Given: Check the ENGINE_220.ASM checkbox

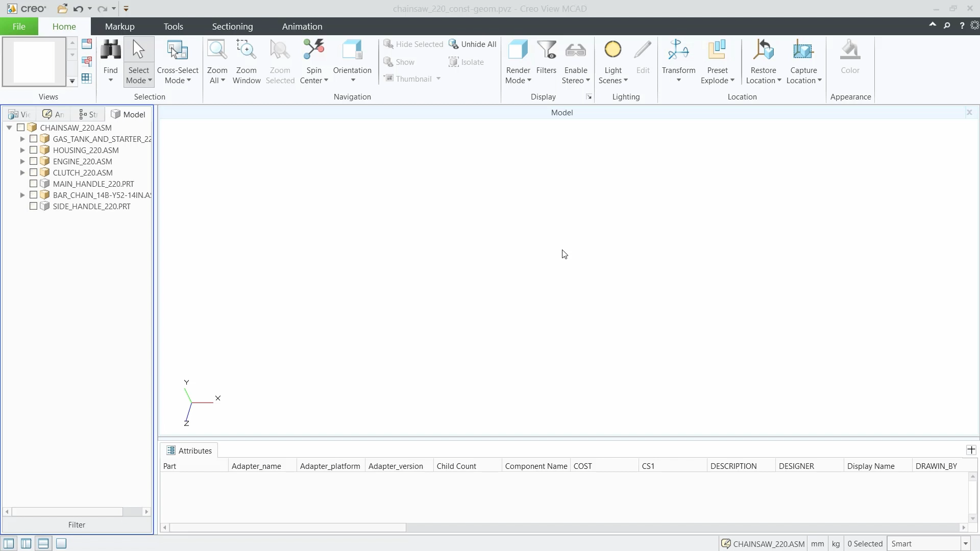Looking at the screenshot, I should click(x=33, y=161).
